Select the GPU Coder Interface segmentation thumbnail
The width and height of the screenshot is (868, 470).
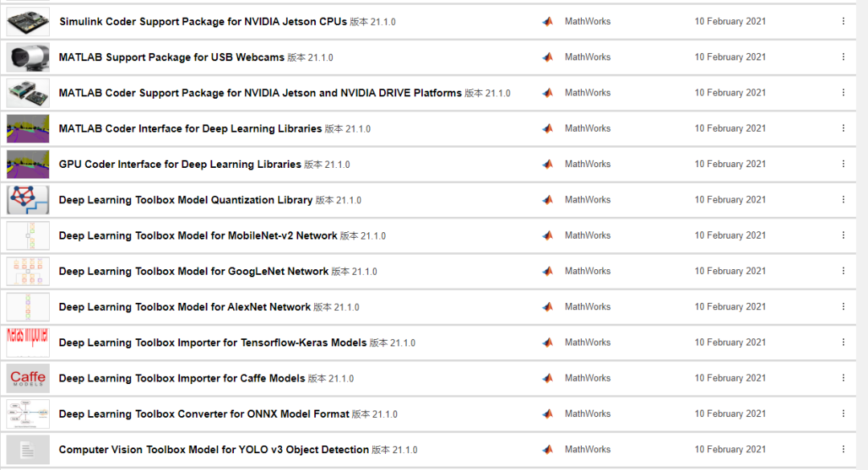click(x=27, y=165)
